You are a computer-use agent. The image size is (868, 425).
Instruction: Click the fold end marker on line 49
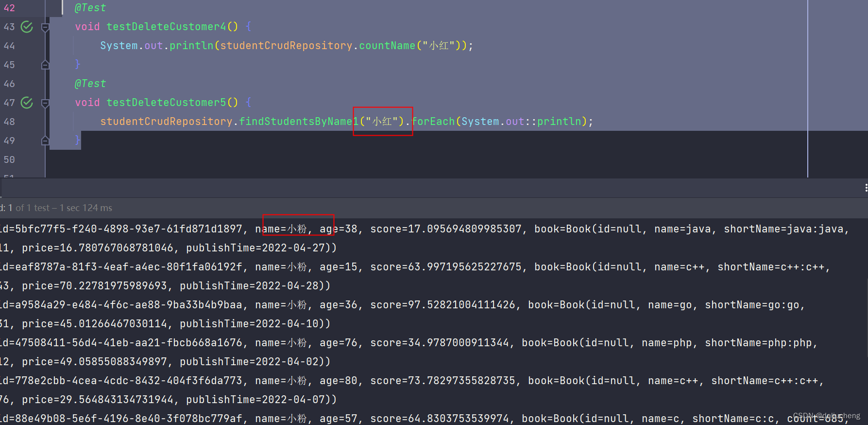pos(45,141)
